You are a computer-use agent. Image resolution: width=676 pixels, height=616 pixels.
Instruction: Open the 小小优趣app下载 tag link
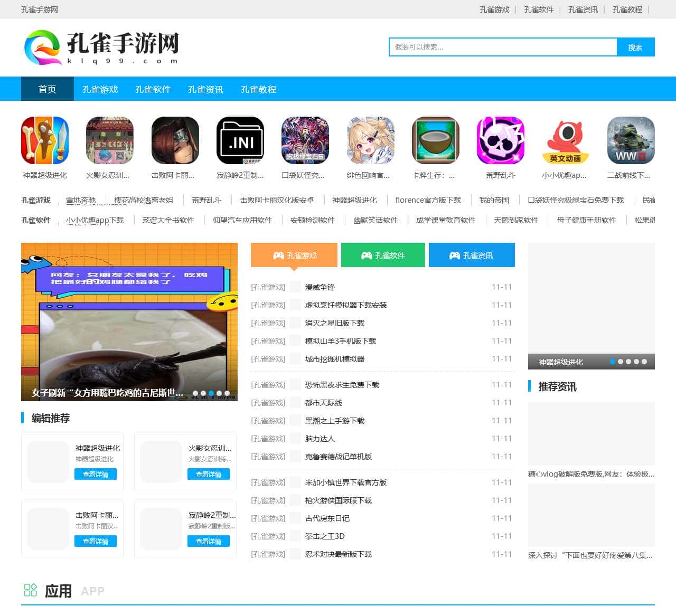(95, 220)
